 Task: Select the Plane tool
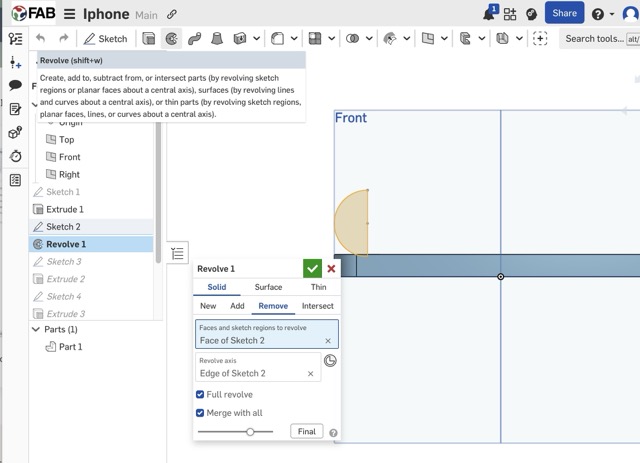tap(427, 39)
